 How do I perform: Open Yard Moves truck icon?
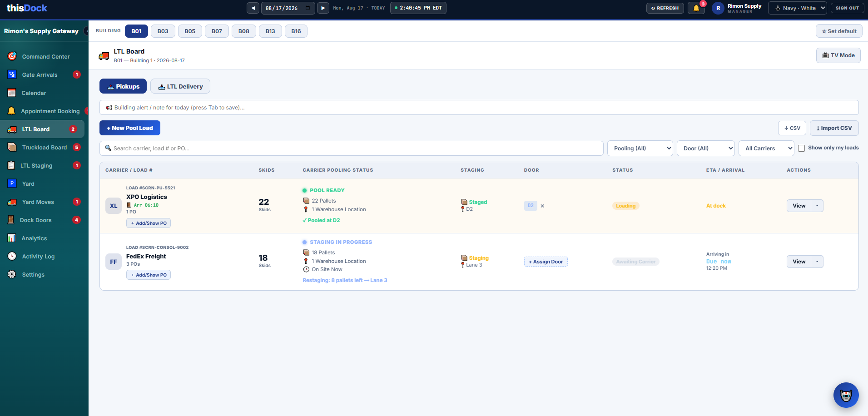coord(12,202)
